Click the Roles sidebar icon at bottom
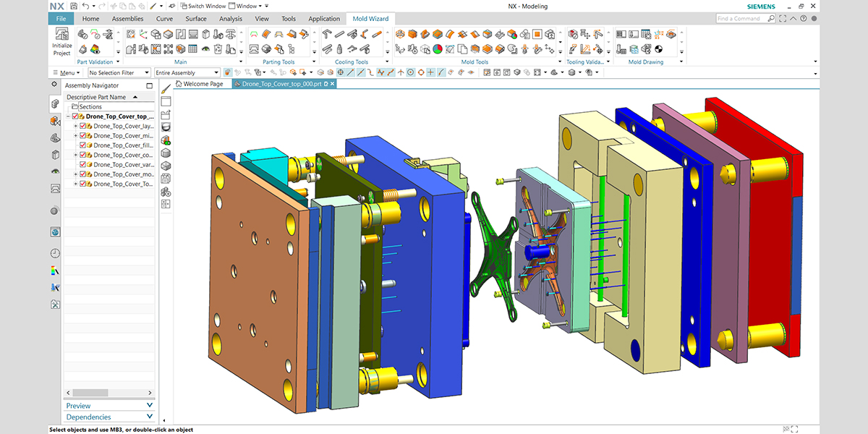 pyautogui.click(x=55, y=305)
